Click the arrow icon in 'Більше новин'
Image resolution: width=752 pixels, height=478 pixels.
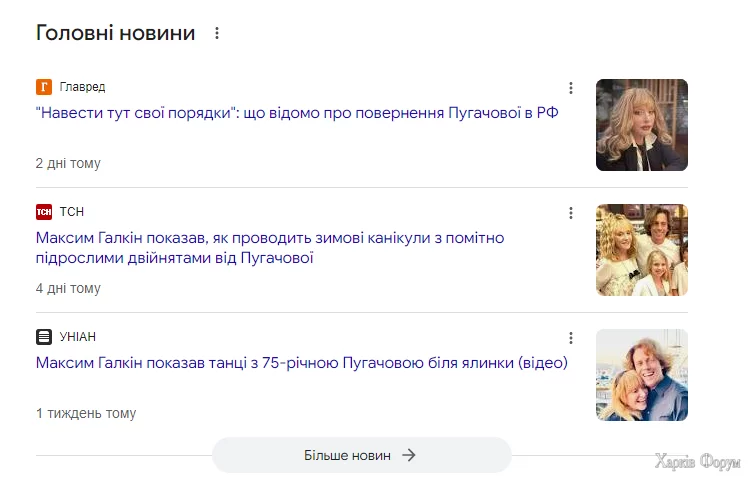click(409, 455)
